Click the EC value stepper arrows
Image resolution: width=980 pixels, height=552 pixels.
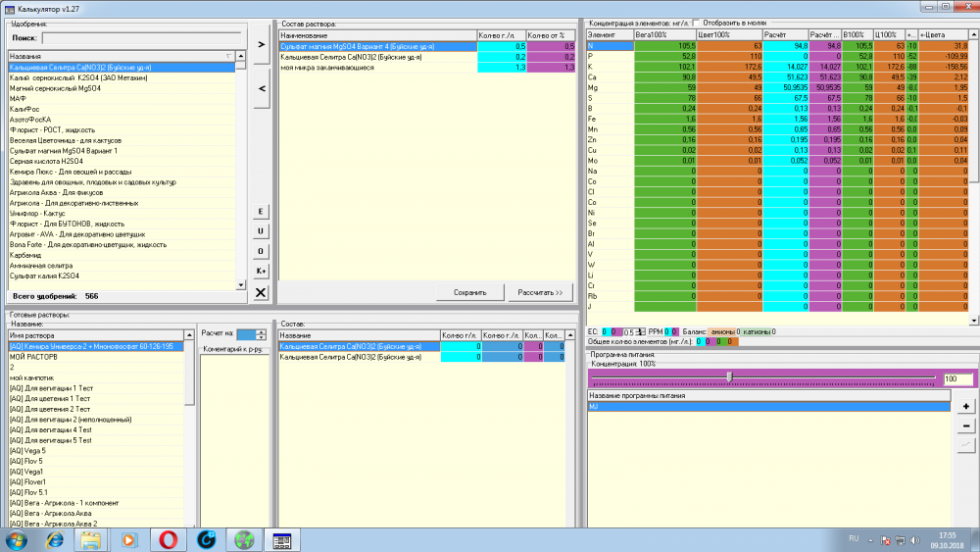coord(639,332)
